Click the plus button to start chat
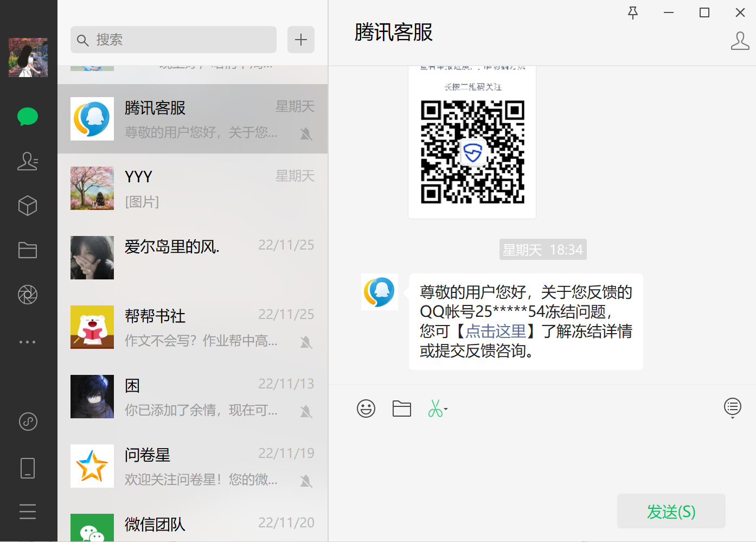The height and width of the screenshot is (542, 756). click(301, 40)
